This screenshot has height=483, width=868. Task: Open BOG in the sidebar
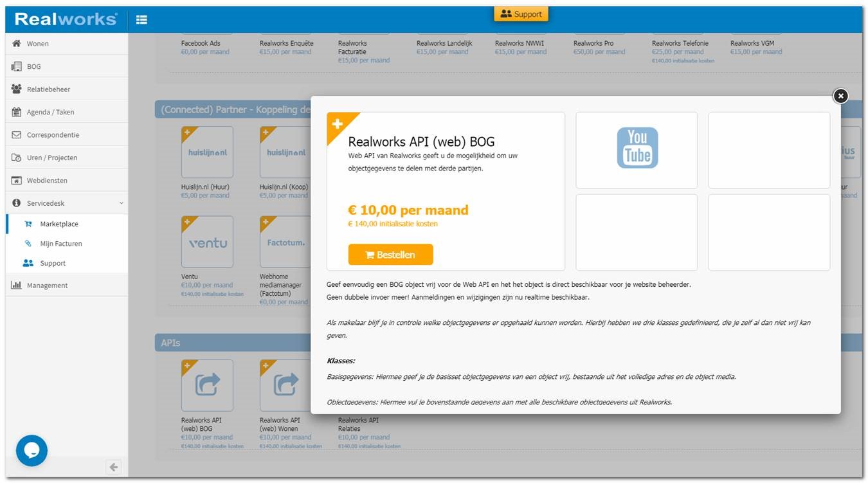pos(66,66)
